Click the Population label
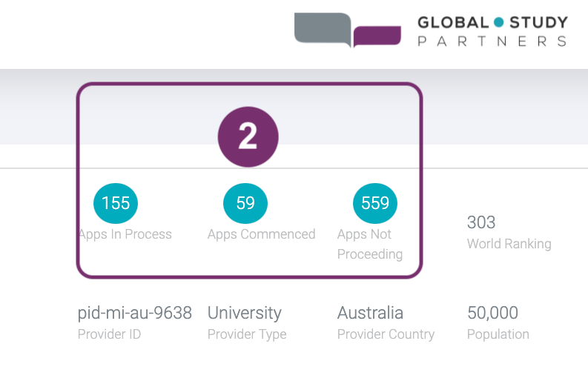The width and height of the screenshot is (588, 381). click(498, 334)
